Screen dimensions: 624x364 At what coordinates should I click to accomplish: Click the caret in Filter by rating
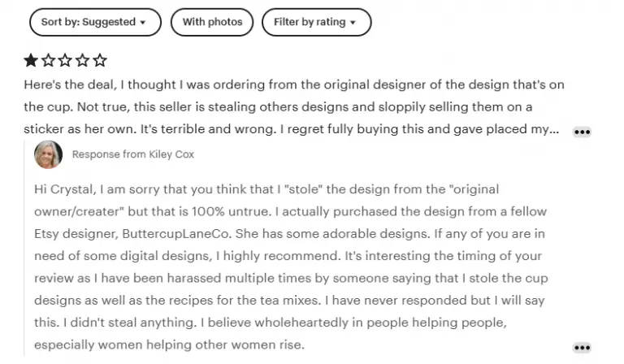pyautogui.click(x=353, y=23)
